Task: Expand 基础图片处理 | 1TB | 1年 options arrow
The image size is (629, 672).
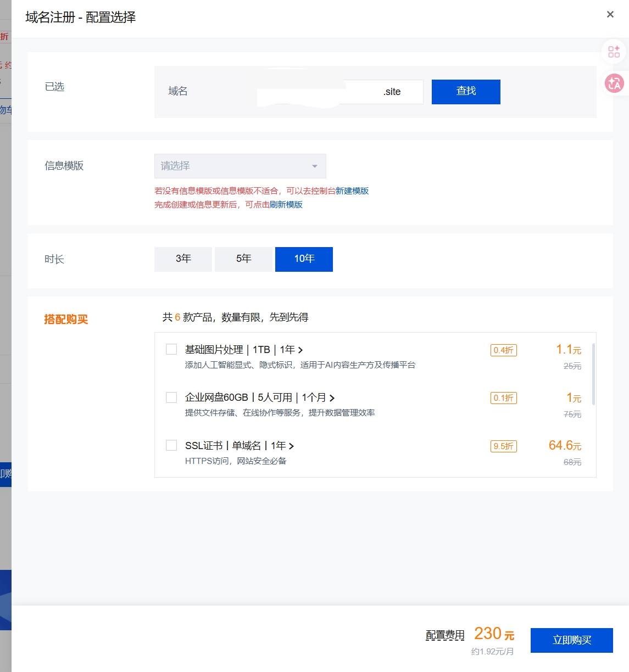Action: click(300, 350)
